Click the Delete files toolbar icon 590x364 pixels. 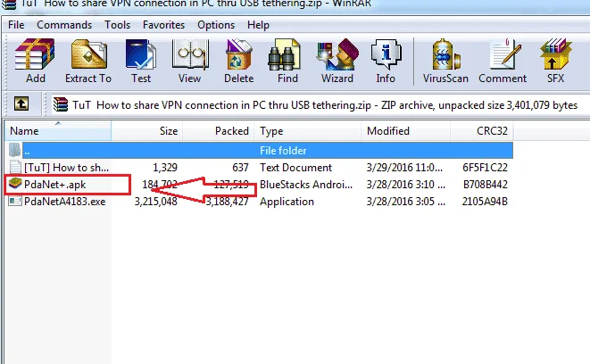pyautogui.click(x=238, y=55)
